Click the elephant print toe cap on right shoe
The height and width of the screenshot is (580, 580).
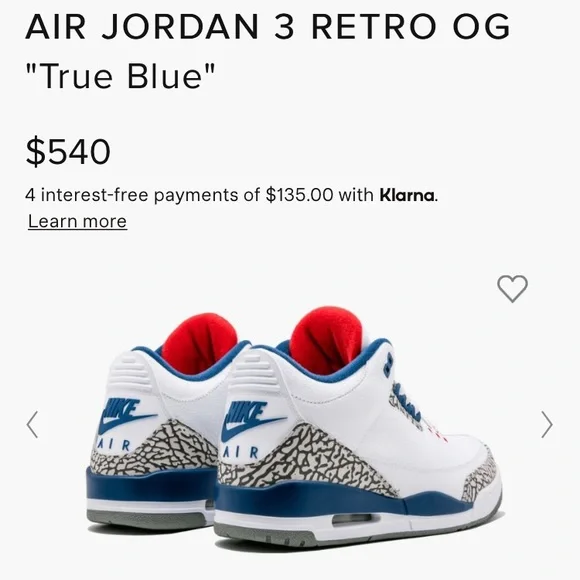coord(479,479)
